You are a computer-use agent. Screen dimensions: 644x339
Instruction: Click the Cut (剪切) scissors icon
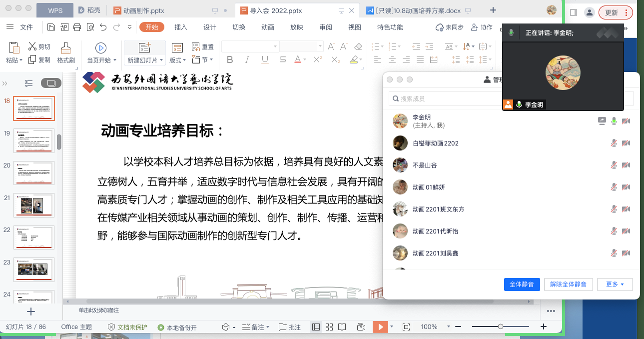pyautogui.click(x=33, y=46)
